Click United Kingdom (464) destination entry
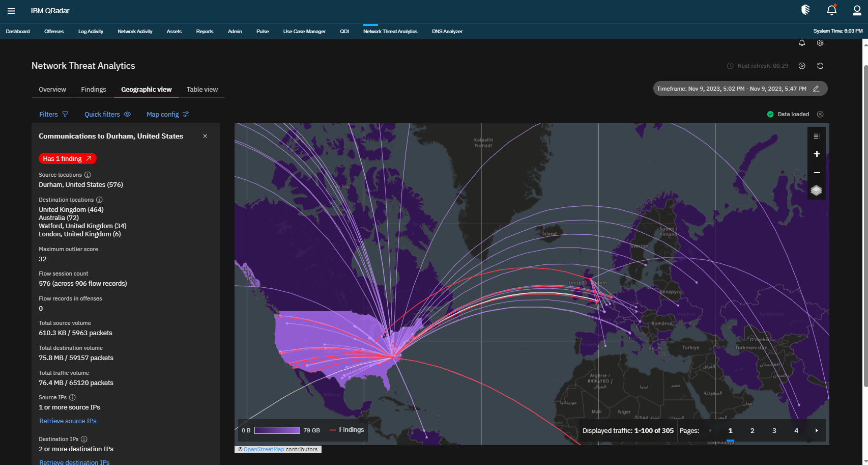 click(71, 210)
